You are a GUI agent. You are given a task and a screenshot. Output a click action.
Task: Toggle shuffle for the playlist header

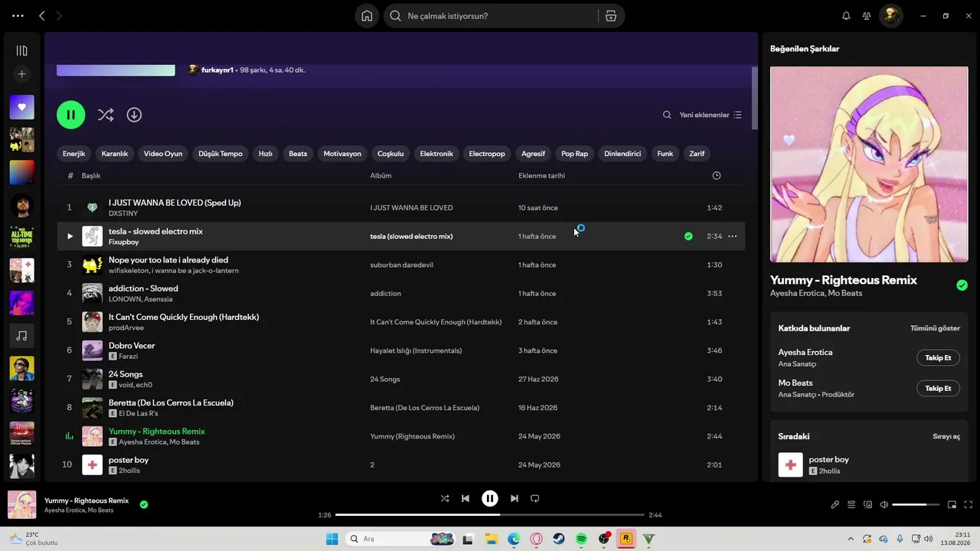[106, 115]
